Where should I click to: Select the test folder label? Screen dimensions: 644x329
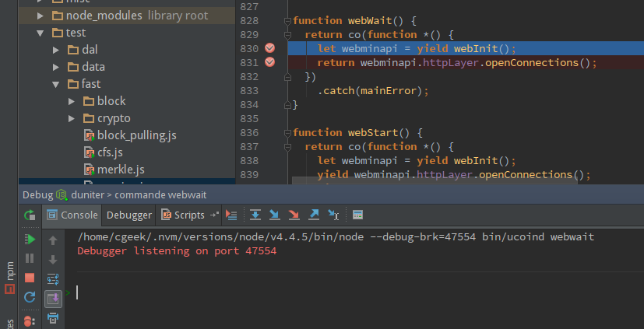(x=76, y=33)
